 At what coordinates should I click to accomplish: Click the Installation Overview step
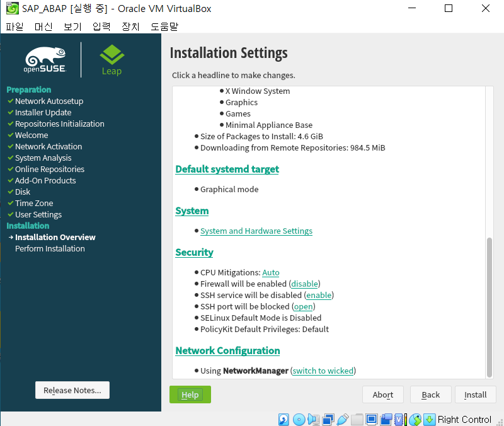55,237
